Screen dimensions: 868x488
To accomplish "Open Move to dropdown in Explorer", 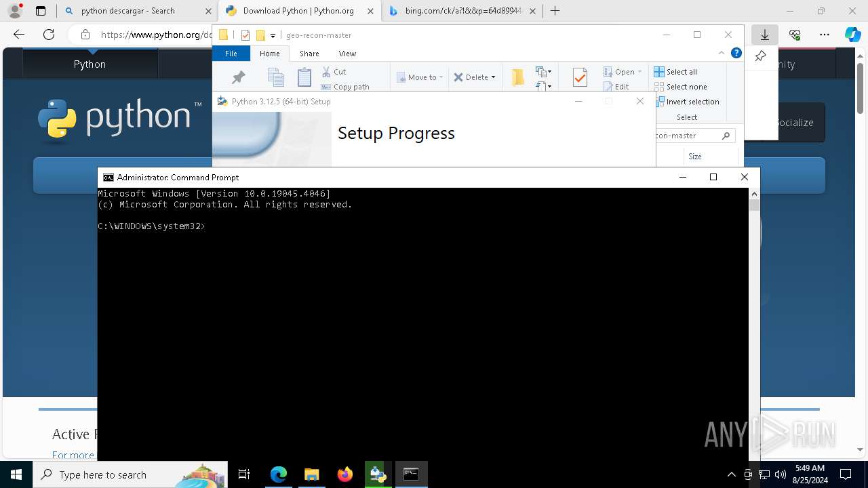I will pos(420,77).
